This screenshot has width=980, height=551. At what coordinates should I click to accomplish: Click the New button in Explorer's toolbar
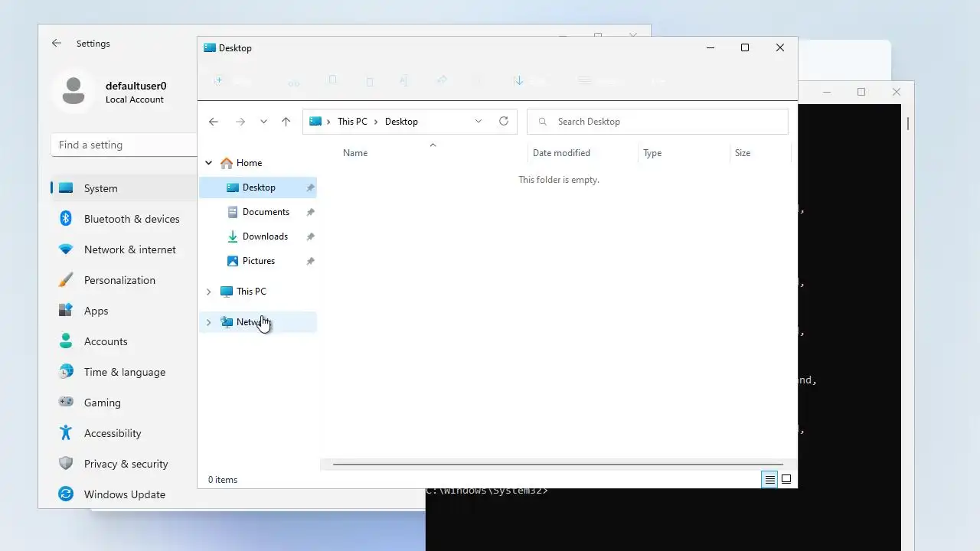click(x=233, y=80)
